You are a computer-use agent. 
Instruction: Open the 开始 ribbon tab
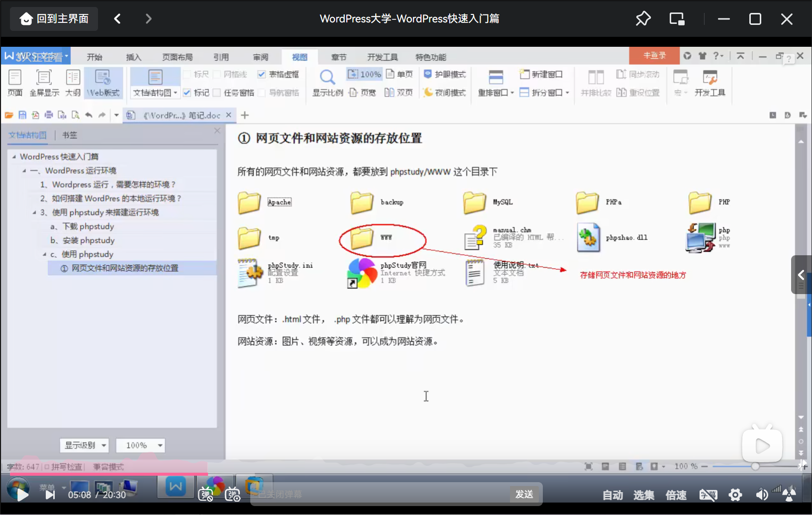click(95, 57)
